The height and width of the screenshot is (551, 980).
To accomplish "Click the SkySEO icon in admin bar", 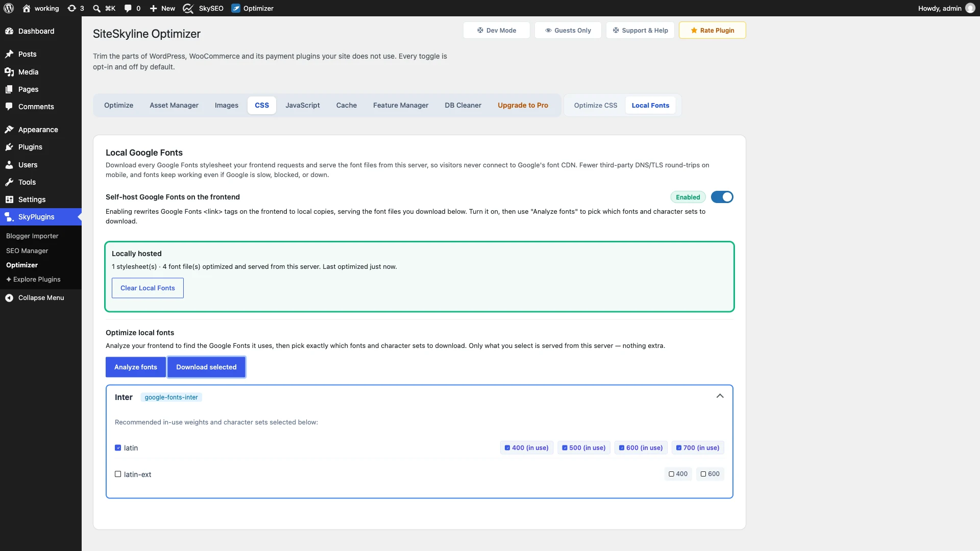I will click(188, 8).
